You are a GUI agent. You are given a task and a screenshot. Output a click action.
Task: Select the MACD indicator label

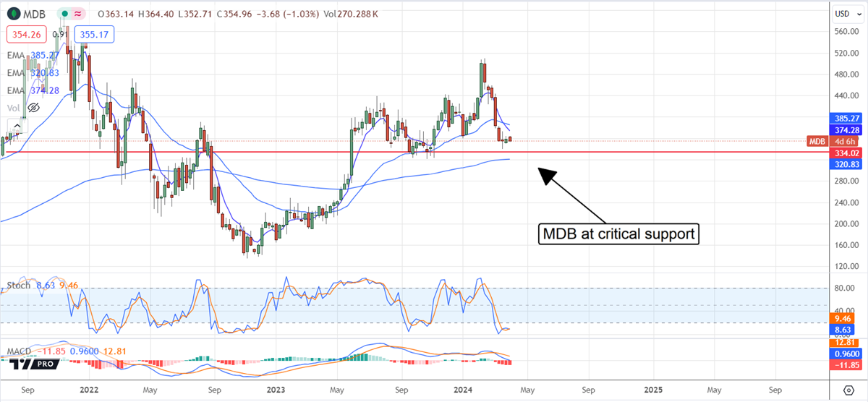20,351
